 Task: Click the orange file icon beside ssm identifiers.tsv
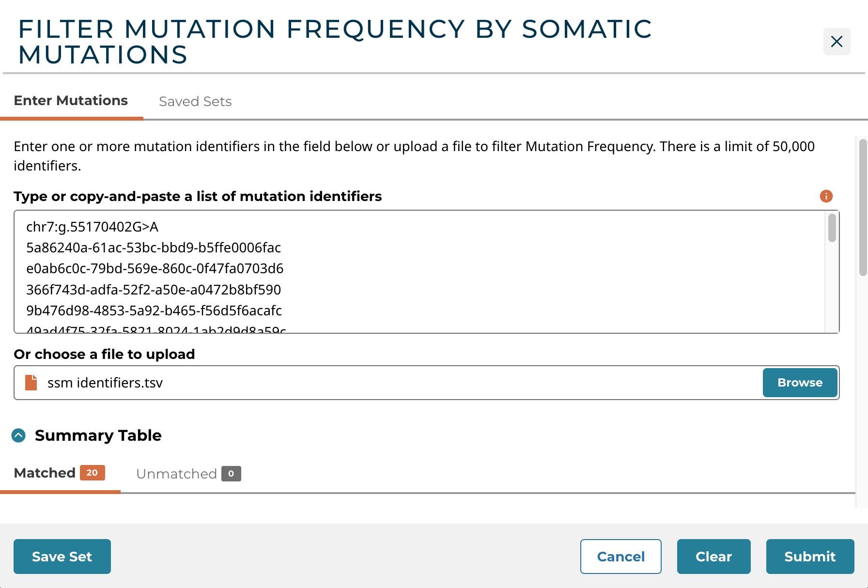(31, 383)
